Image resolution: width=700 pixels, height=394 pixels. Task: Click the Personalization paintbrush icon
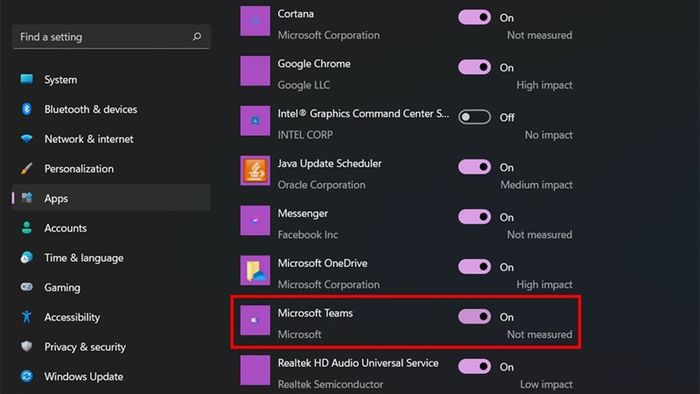coord(27,169)
